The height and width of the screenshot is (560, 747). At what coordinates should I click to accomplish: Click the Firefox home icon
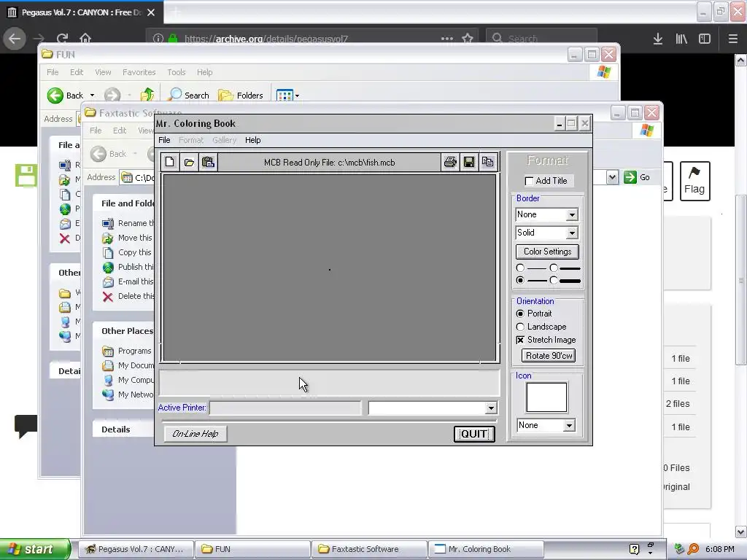[85, 38]
